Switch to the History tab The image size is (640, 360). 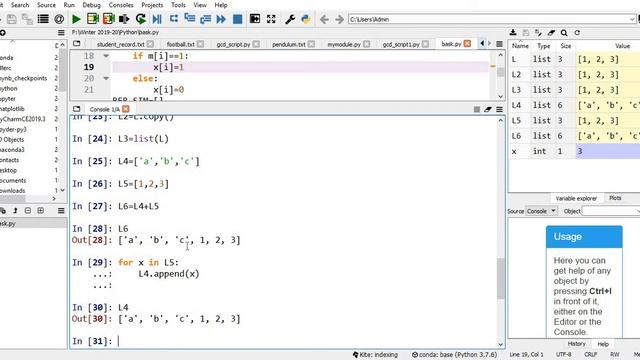point(576,344)
